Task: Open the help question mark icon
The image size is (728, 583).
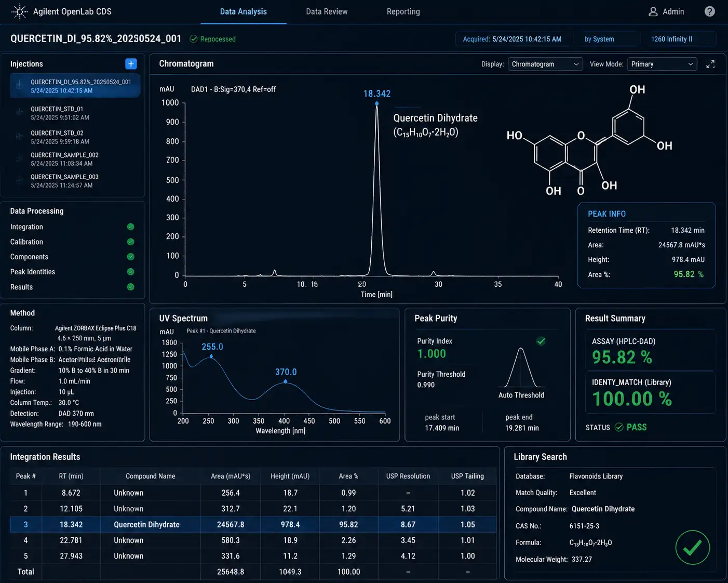Action: click(x=709, y=11)
